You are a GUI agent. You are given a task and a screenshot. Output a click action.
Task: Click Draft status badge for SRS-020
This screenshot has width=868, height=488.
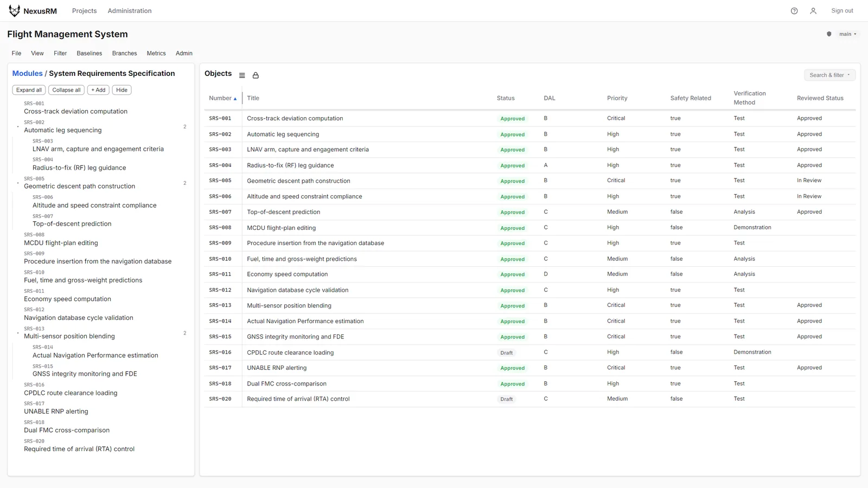(x=507, y=400)
